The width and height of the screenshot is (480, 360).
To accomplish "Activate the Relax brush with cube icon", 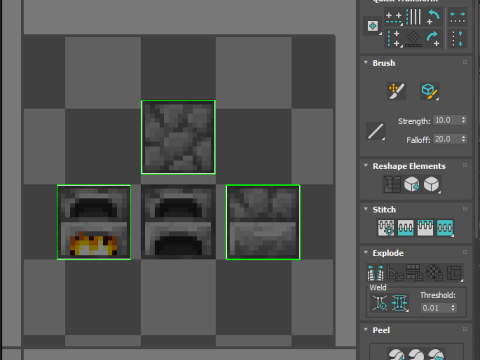I will tap(429, 91).
